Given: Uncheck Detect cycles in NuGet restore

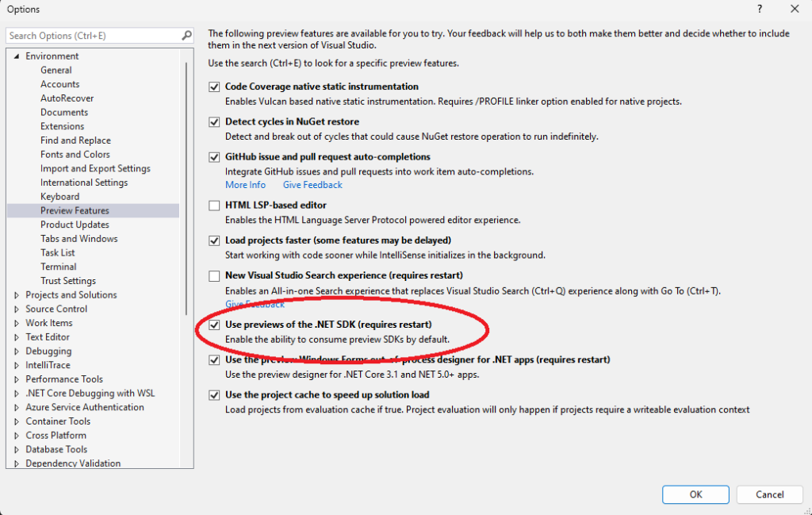Looking at the screenshot, I should point(213,121).
